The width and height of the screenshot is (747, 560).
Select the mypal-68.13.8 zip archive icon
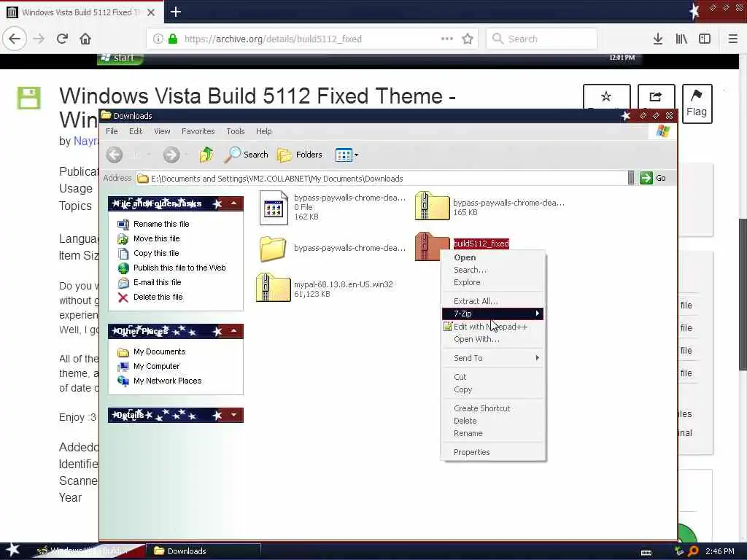[x=273, y=287]
